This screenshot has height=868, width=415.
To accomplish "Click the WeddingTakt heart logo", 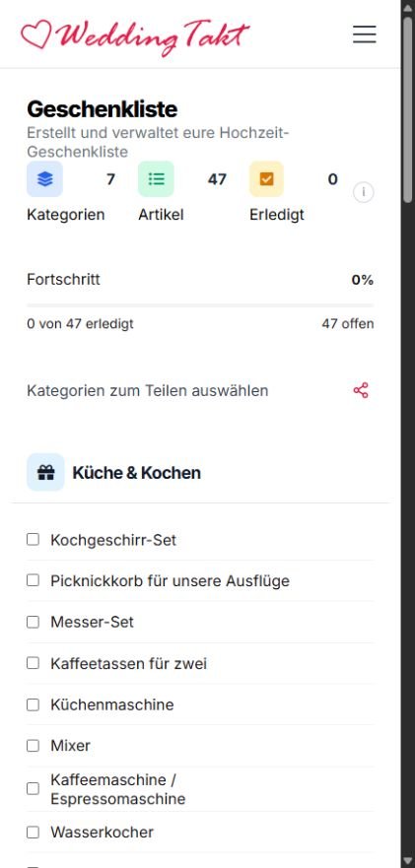I will click(x=135, y=35).
